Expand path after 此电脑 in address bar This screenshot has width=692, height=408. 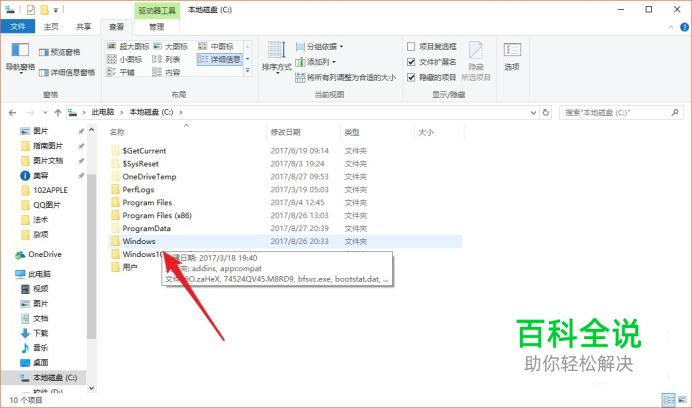click(x=122, y=113)
